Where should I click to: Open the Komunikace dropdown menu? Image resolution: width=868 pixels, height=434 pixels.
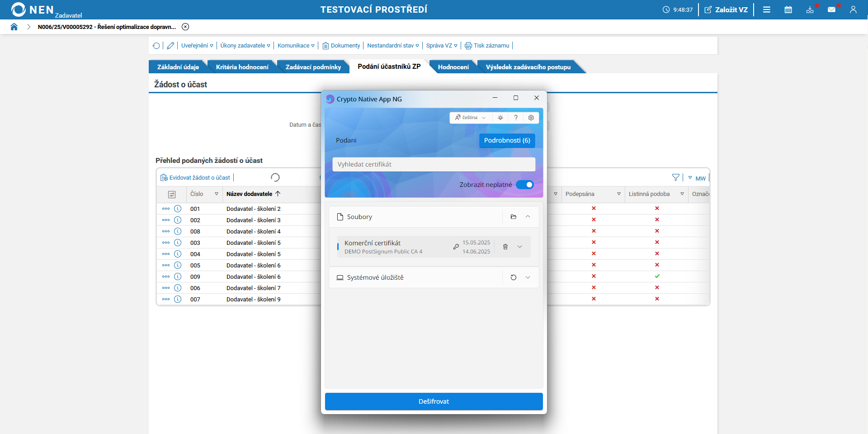(x=296, y=46)
